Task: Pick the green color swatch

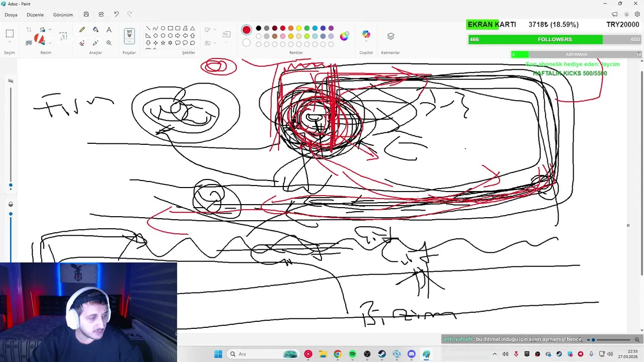Action: [307, 28]
